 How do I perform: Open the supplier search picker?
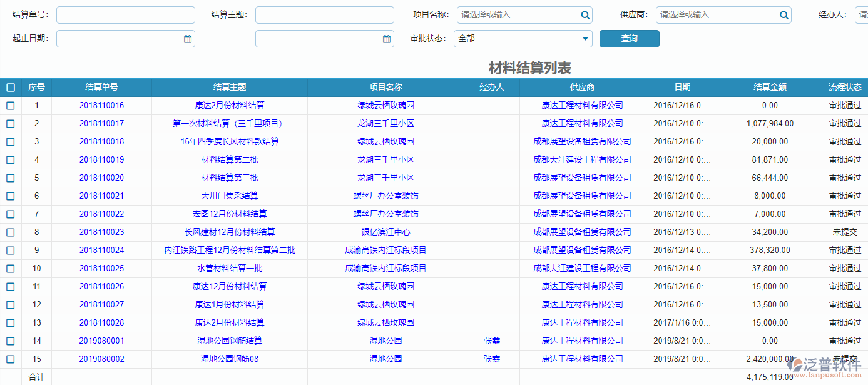click(784, 14)
